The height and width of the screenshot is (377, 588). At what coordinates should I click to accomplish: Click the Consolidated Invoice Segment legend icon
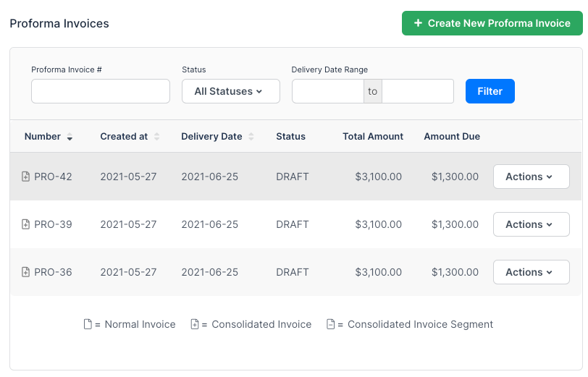click(331, 324)
